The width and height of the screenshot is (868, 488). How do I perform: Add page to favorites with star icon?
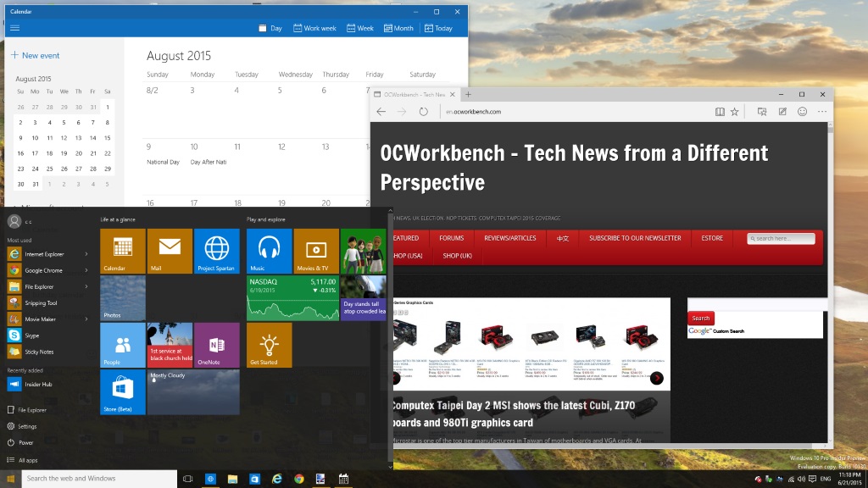coord(735,112)
